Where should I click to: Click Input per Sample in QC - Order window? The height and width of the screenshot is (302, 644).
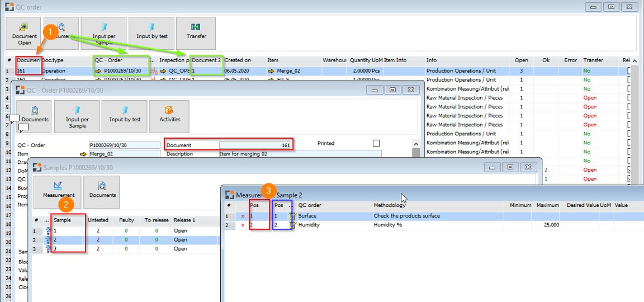point(77,116)
